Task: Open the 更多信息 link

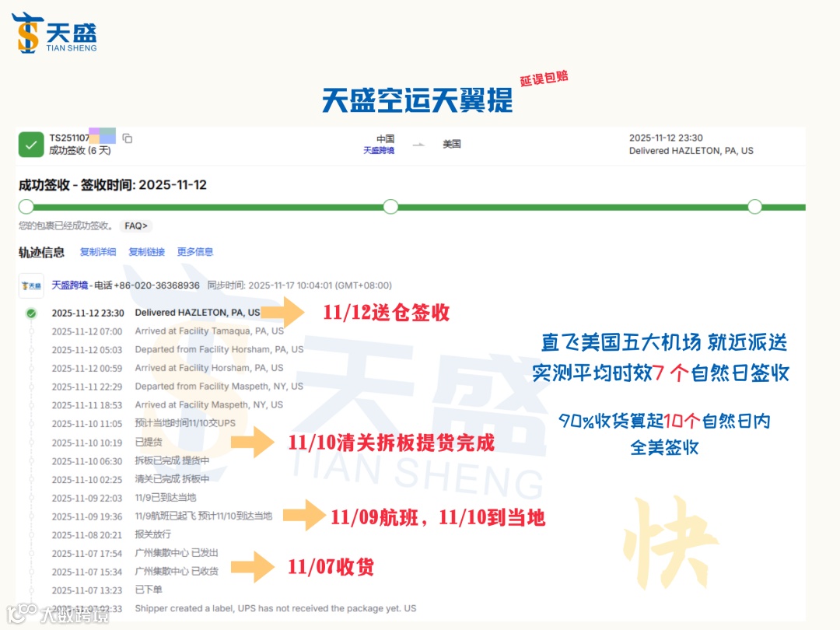Action: [195, 252]
